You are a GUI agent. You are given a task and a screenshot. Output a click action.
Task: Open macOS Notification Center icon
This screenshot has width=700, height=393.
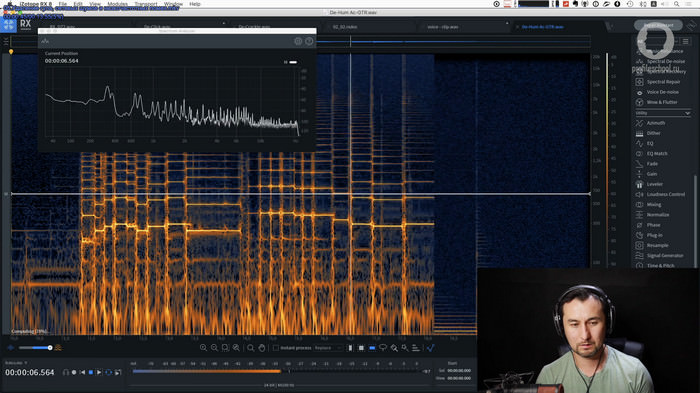(x=690, y=4)
